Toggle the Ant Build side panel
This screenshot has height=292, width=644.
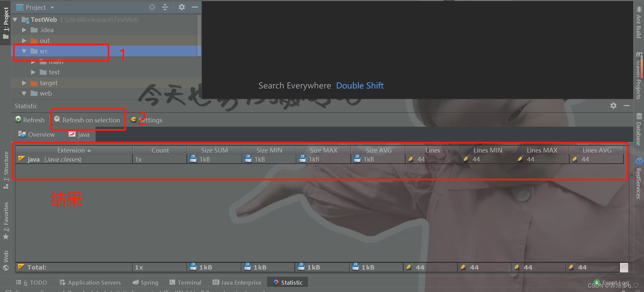pyautogui.click(x=639, y=22)
